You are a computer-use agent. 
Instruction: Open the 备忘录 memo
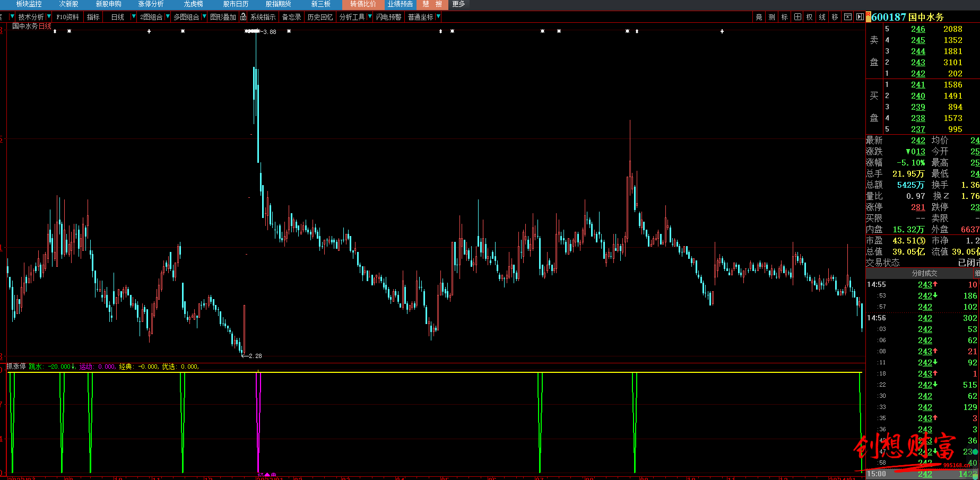(x=291, y=17)
